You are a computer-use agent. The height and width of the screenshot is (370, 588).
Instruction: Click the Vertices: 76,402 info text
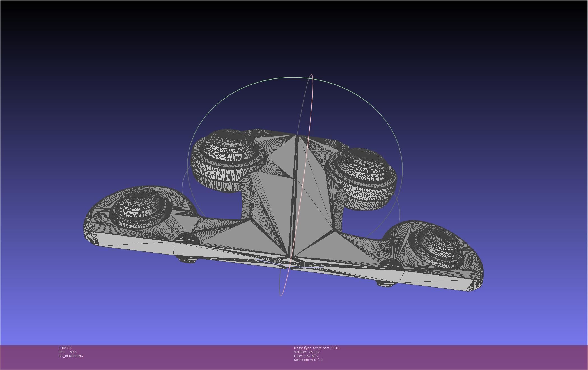pos(307,352)
